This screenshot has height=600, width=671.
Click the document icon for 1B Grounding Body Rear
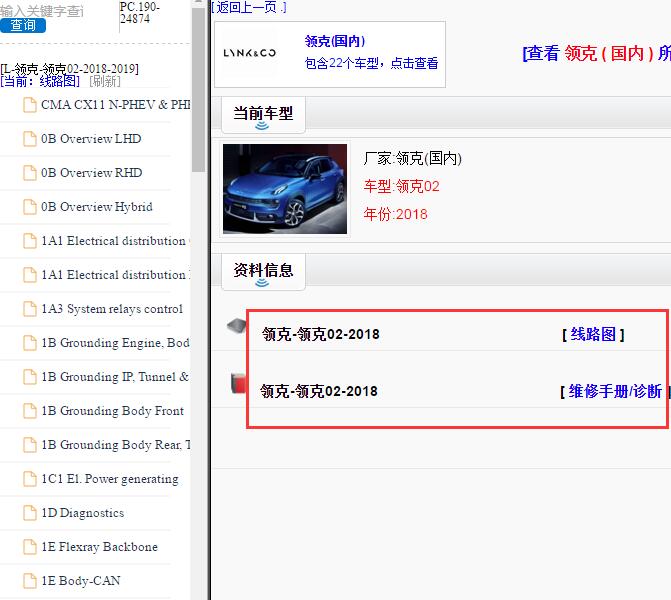point(30,445)
